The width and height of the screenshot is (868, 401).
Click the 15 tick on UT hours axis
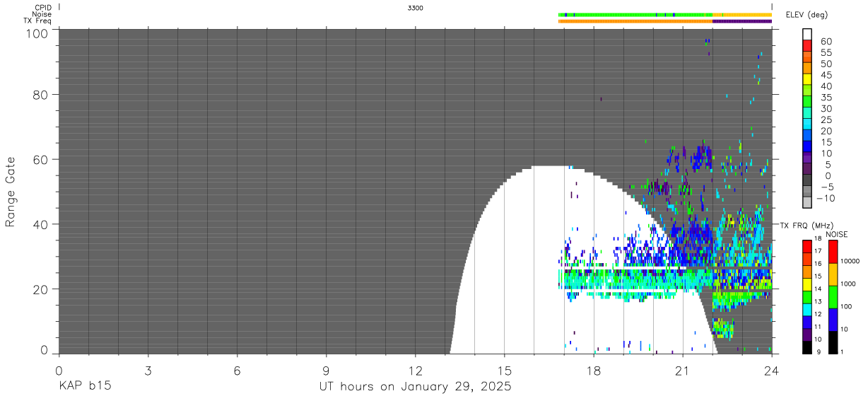tap(505, 370)
